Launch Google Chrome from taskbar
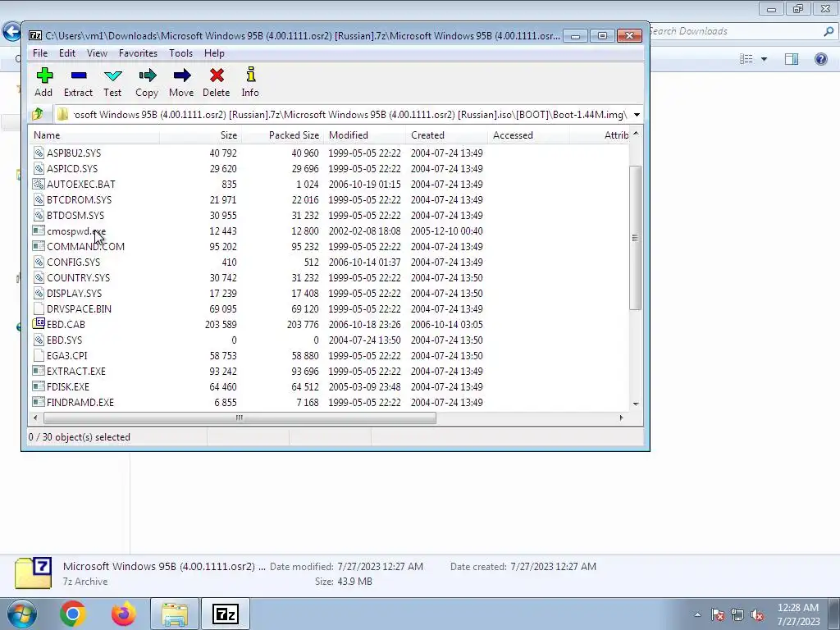Viewport: 840px width, 630px height. coord(73,614)
